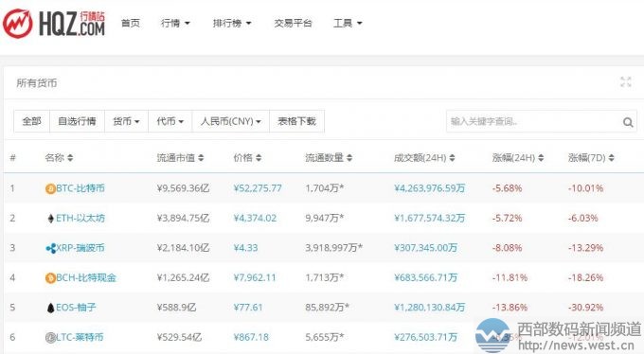The width and height of the screenshot is (644, 354).
Task: Open the BTC-比特币 link
Action: pyautogui.click(x=80, y=188)
